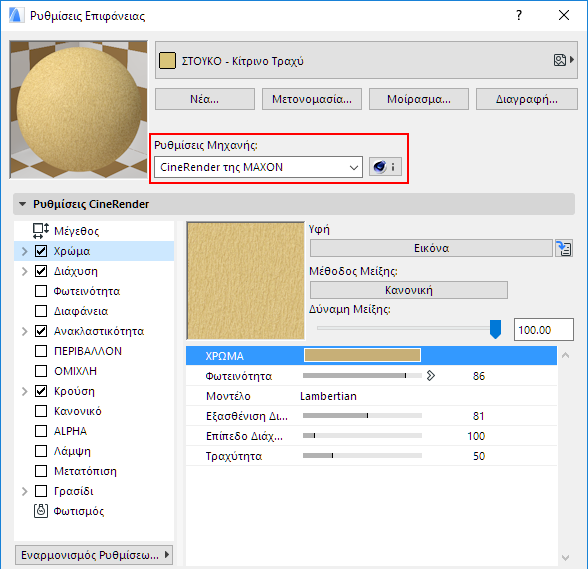Screen dimensions: 588x569
Task: Open the CineRender της MAXON engine dropdown
Action: pos(258,167)
